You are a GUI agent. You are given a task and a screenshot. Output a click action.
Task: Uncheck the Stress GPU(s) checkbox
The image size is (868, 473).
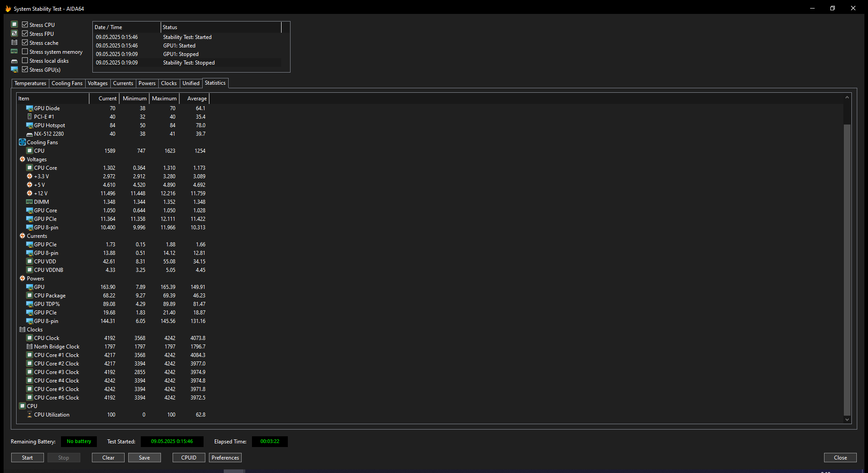(x=25, y=69)
